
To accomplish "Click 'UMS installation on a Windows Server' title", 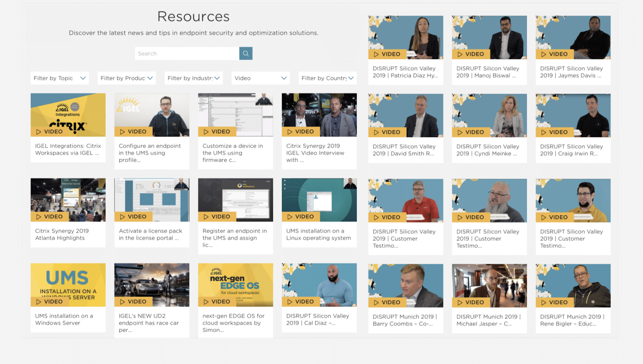I will pos(64,319).
